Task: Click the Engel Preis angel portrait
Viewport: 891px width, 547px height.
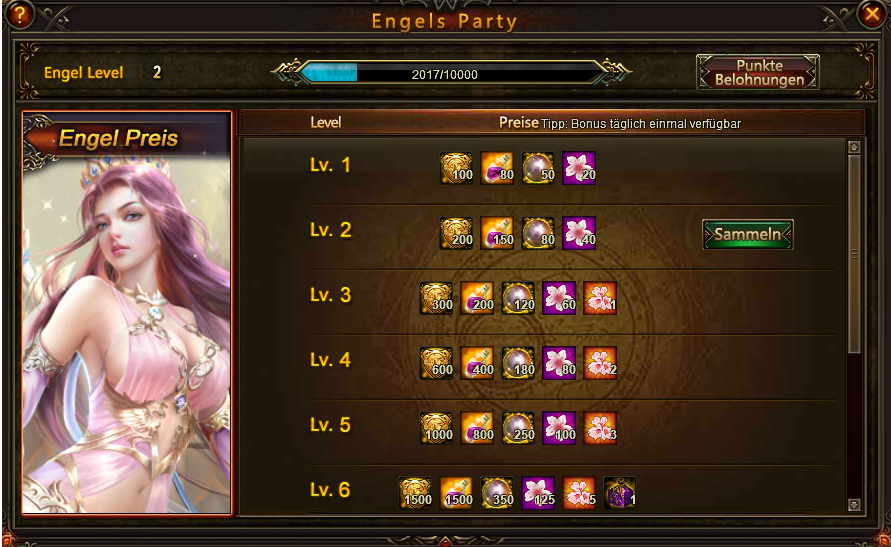Action: pos(127,313)
